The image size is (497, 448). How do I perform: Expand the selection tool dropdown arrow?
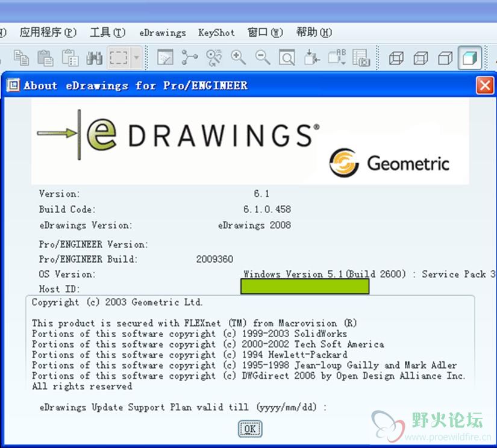(137, 58)
